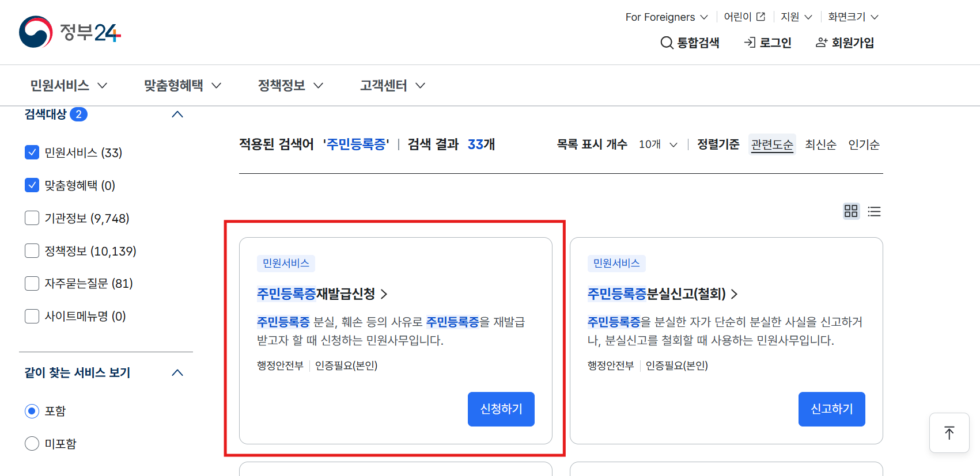
Task: Click applied search term '주민등록증'
Action: pyautogui.click(x=356, y=144)
